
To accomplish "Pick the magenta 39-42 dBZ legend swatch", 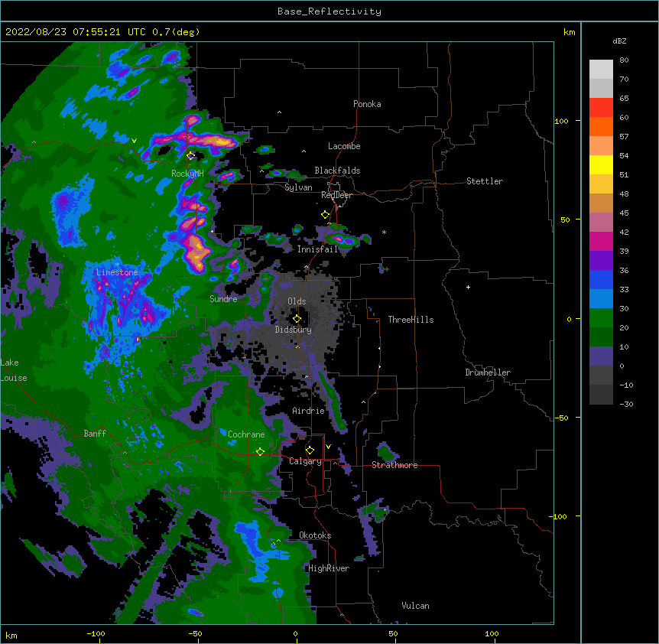I will coord(601,242).
